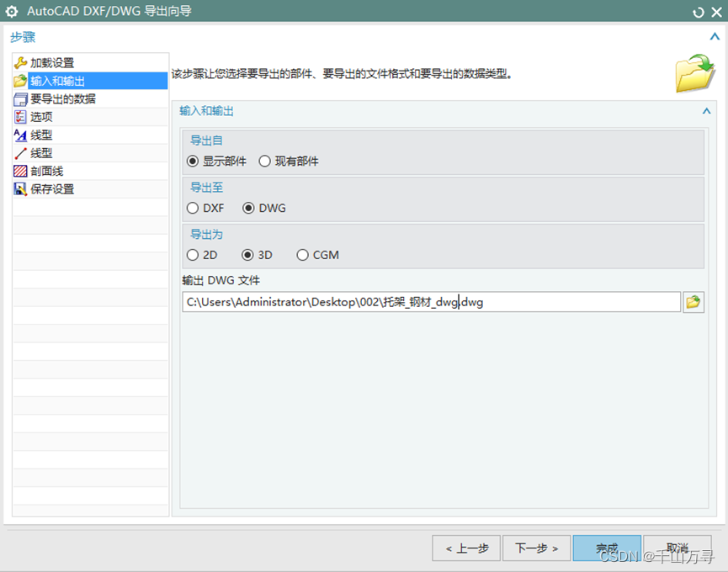The image size is (728, 572).
Task: Choose DWG as export format
Action: tap(248, 209)
